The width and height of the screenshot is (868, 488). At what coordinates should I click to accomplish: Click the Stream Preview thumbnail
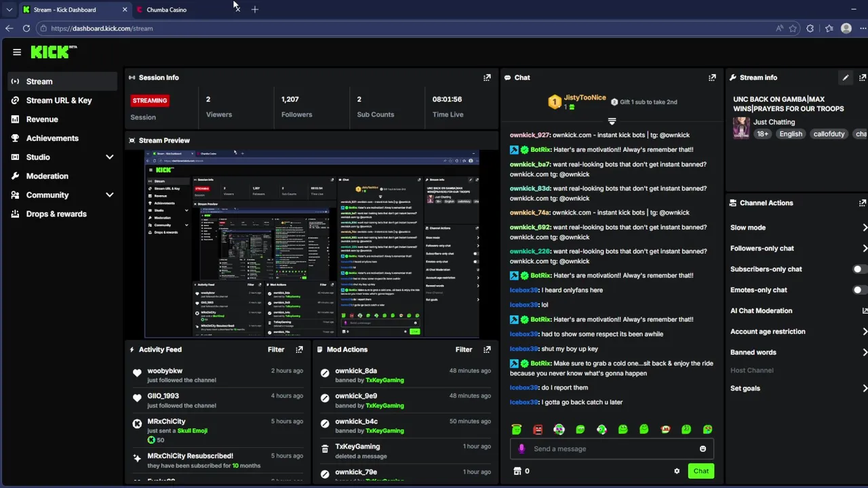312,244
